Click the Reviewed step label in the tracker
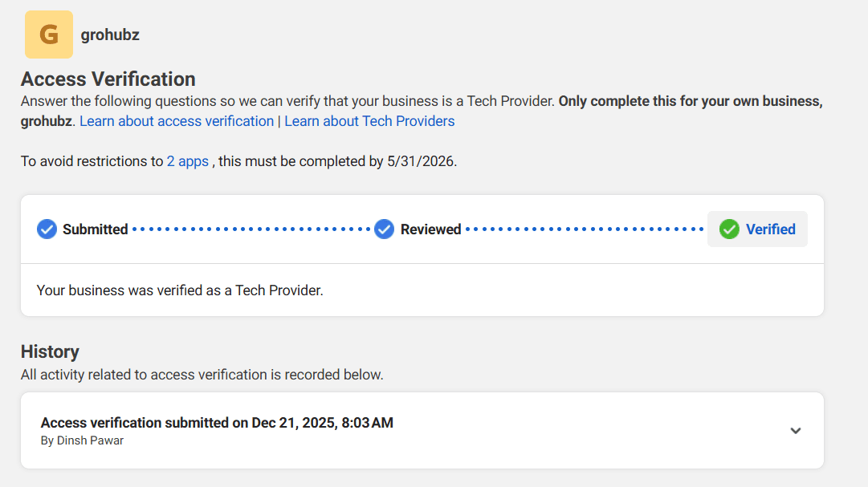The image size is (868, 487). click(x=431, y=229)
